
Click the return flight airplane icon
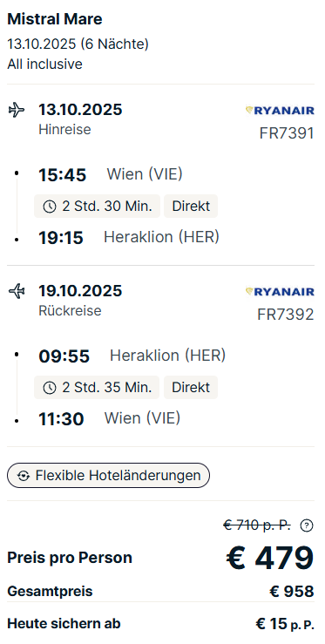[17, 291]
